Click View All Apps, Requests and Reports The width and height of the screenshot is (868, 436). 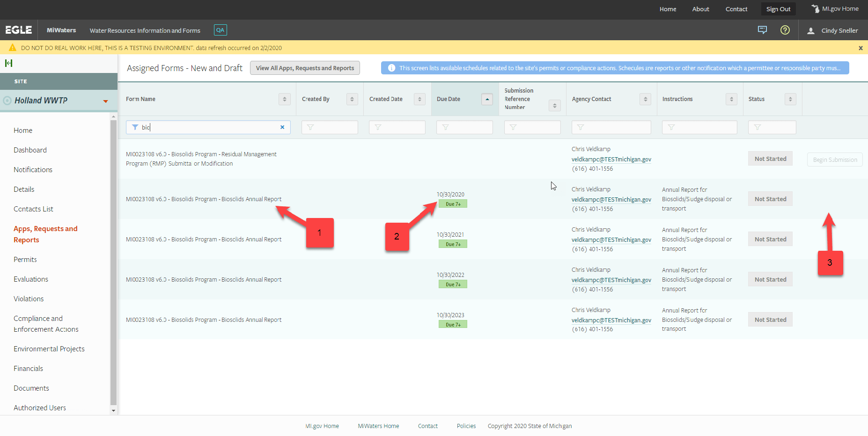305,68
